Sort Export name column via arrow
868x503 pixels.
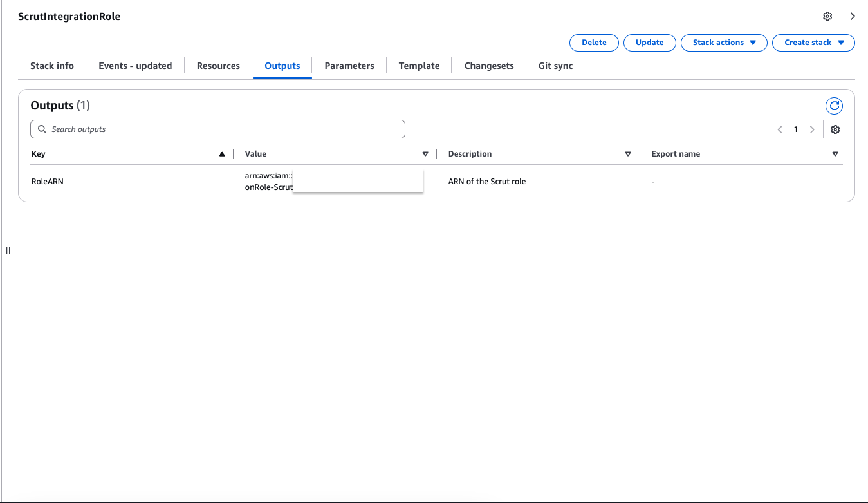(x=835, y=154)
